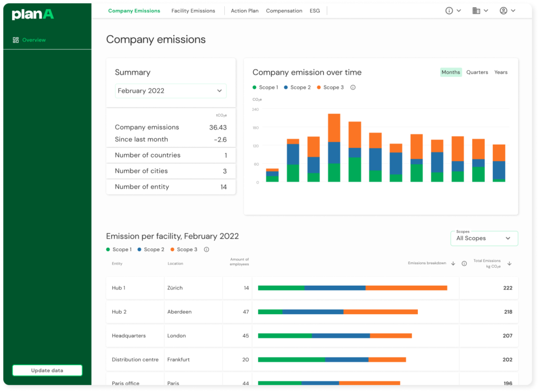The image size is (539, 392).
Task: Sort by Emissions breakdown arrow
Action: (x=453, y=264)
